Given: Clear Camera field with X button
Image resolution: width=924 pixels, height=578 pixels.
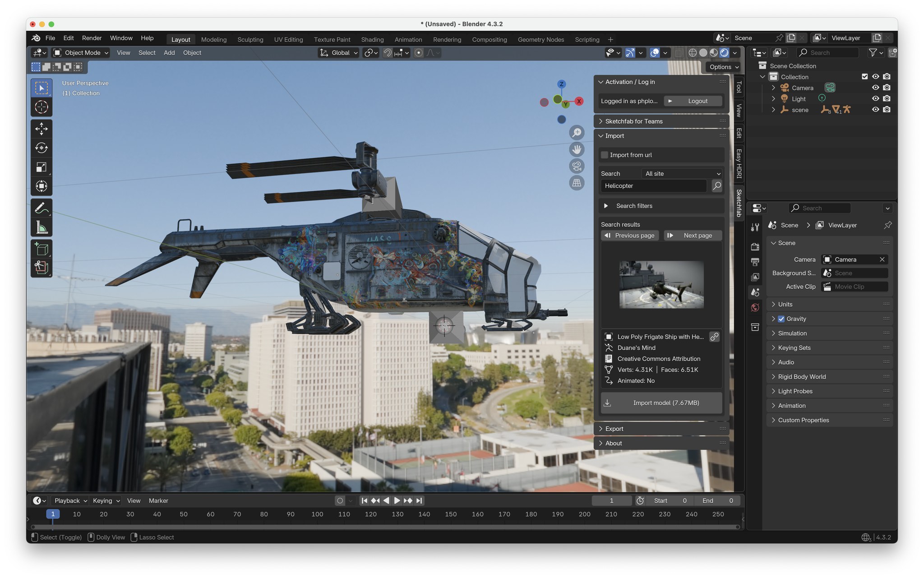Looking at the screenshot, I should [882, 259].
